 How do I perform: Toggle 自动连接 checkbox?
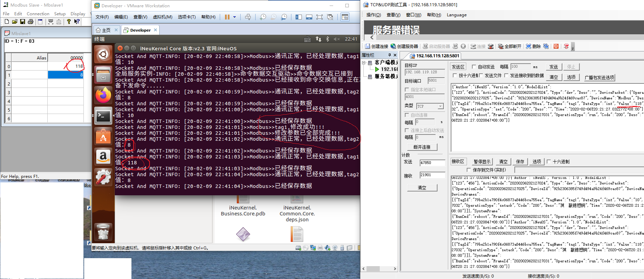tap(407, 115)
